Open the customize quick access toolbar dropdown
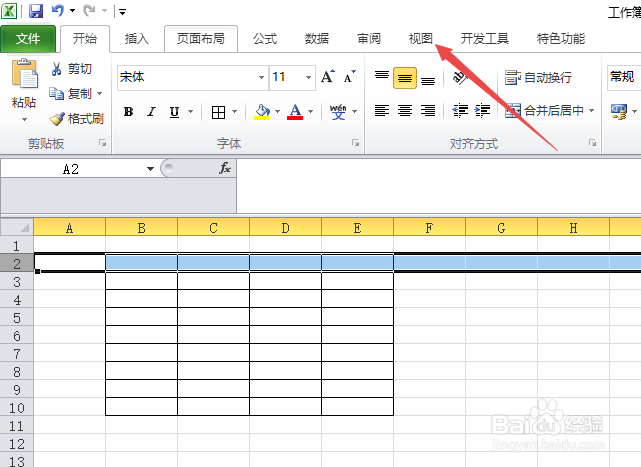This screenshot has height=467, width=641. click(122, 11)
